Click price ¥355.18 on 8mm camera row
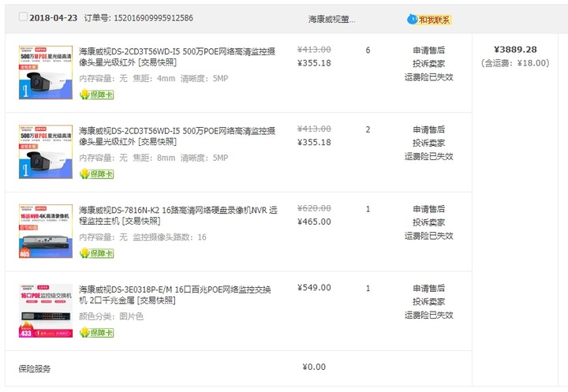The height and width of the screenshot is (392, 568). point(314,143)
